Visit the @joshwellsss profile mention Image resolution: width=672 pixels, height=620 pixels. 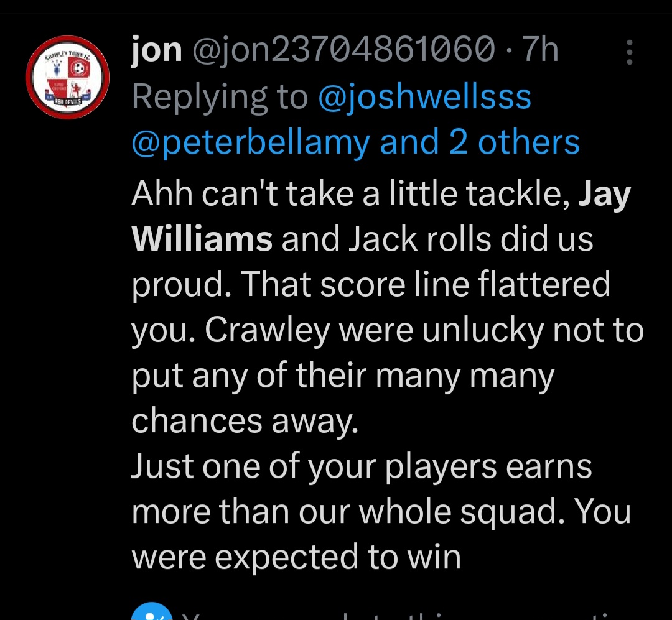pyautogui.click(x=425, y=97)
